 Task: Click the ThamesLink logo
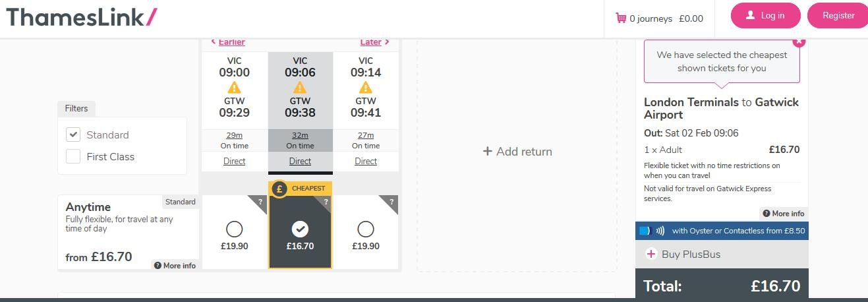pyautogui.click(x=82, y=17)
